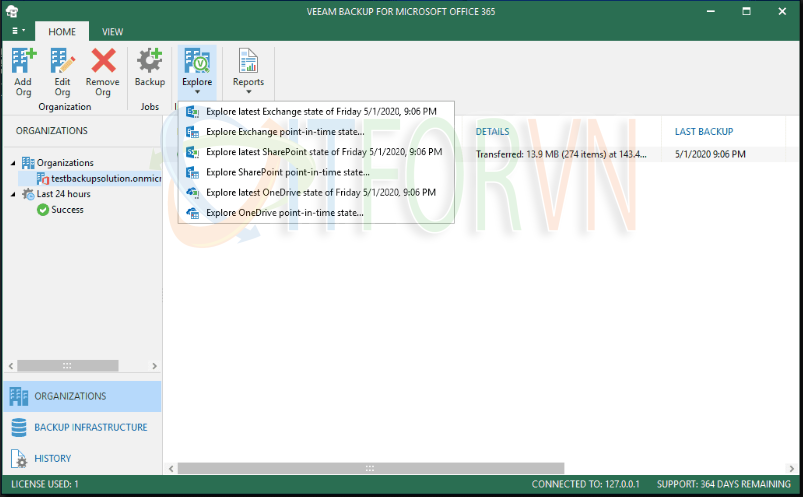Click the Remove Org red X icon
Viewport: 803px width, 497px height.
103,64
